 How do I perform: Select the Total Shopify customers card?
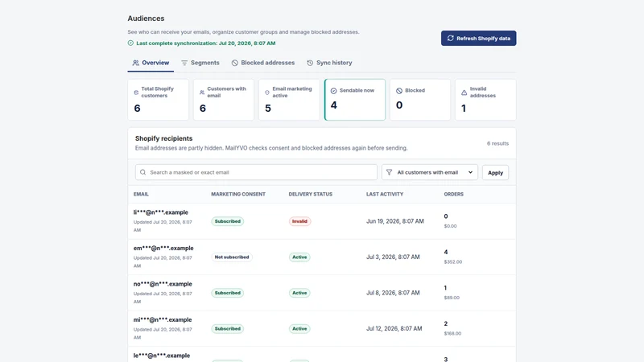click(x=158, y=100)
